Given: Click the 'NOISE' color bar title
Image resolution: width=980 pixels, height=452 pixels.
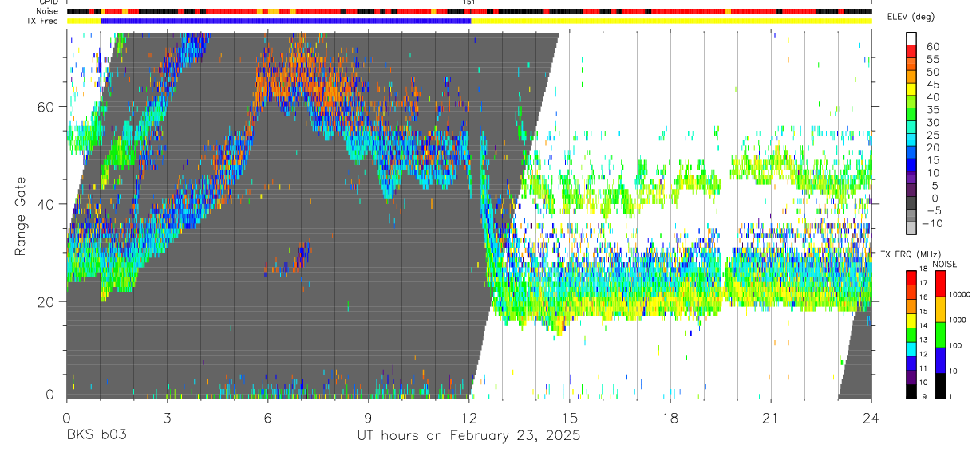Looking at the screenshot, I should (x=945, y=264).
